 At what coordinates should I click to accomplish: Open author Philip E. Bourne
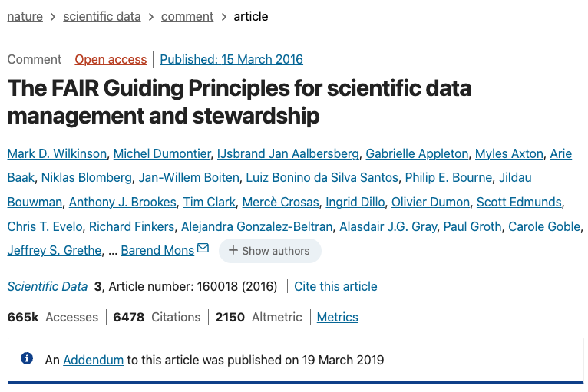coord(448,177)
